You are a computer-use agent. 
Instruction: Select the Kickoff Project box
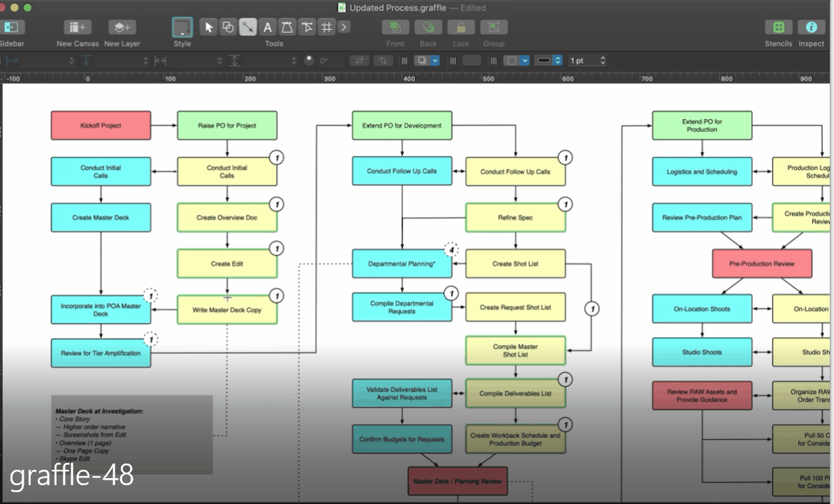point(101,126)
